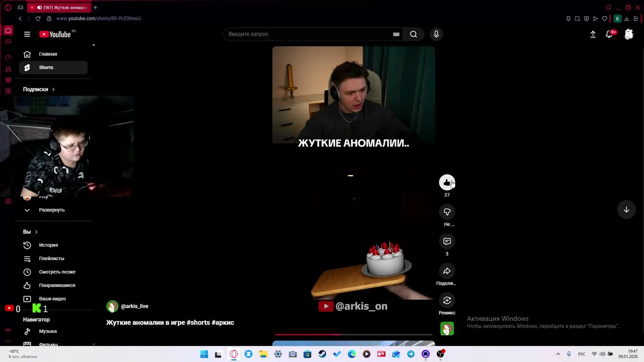Open bookmark heart icon
This screenshot has height=362, width=644.
[604, 19]
